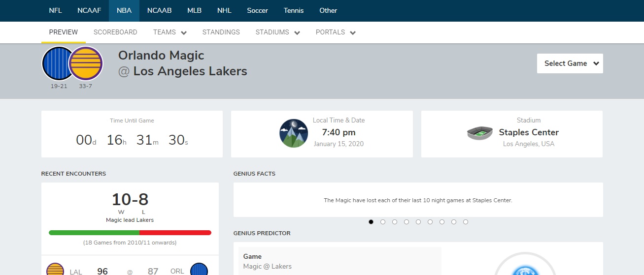The image size is (644, 275).
Task: Go to the Standings page
Action: (221, 32)
